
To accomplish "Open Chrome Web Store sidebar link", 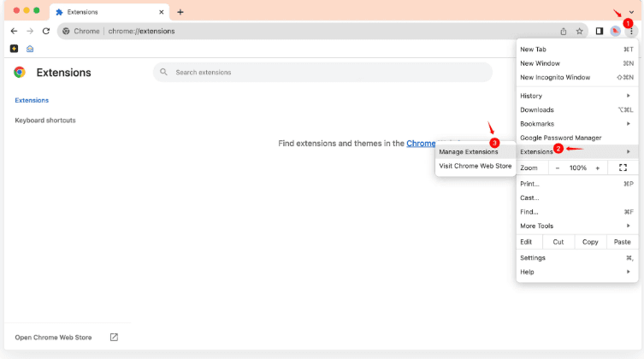I will [53, 338].
